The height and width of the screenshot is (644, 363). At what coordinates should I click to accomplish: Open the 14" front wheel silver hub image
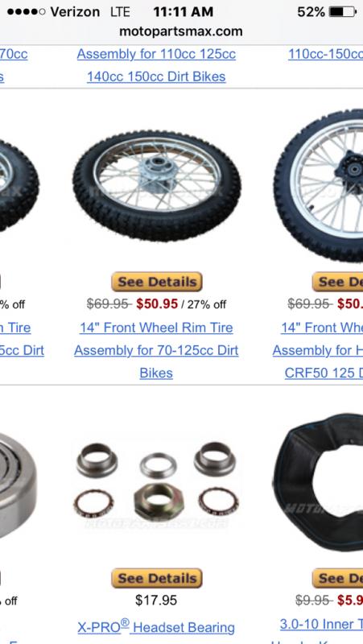pos(157,186)
